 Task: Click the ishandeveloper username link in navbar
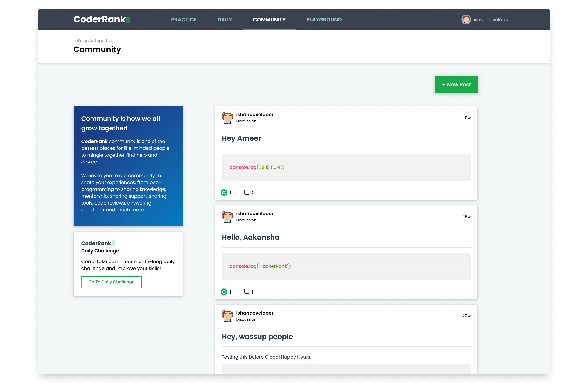pos(492,19)
